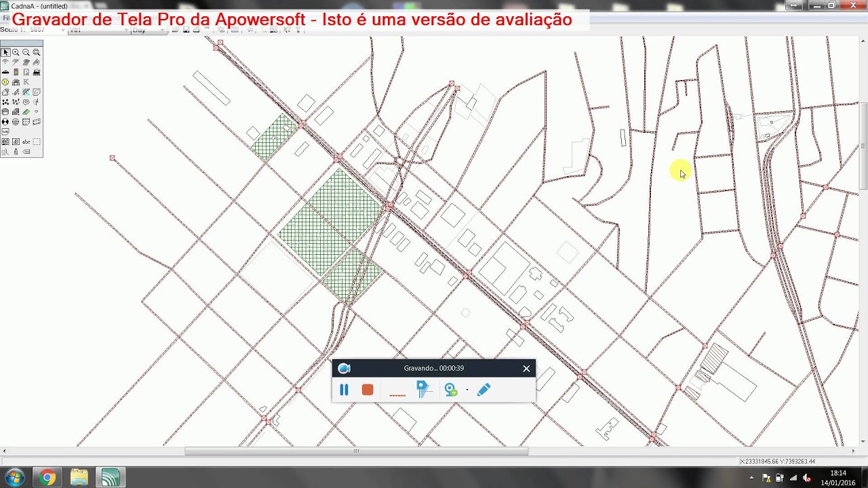Select the dashed rectangle section tool
This screenshot has height=488, width=868.
click(37, 142)
